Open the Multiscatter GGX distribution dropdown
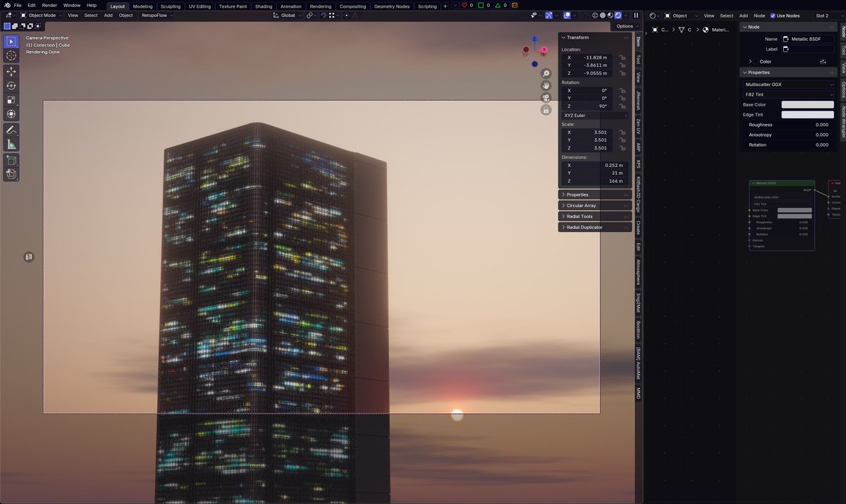846x504 pixels. 788,84
